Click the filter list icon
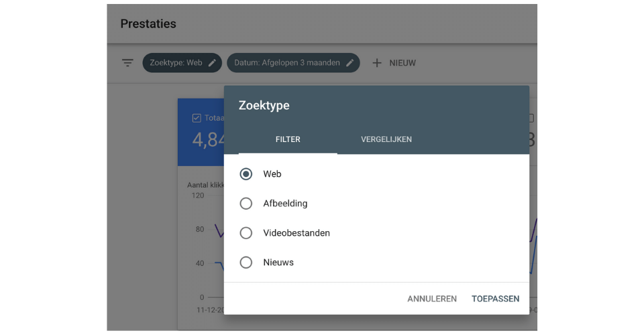The width and height of the screenshot is (644, 335). (x=127, y=63)
